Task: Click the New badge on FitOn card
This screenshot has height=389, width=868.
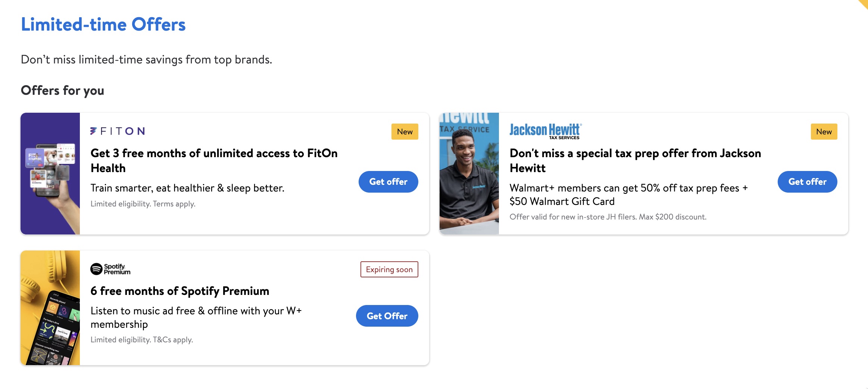Action: coord(405,132)
